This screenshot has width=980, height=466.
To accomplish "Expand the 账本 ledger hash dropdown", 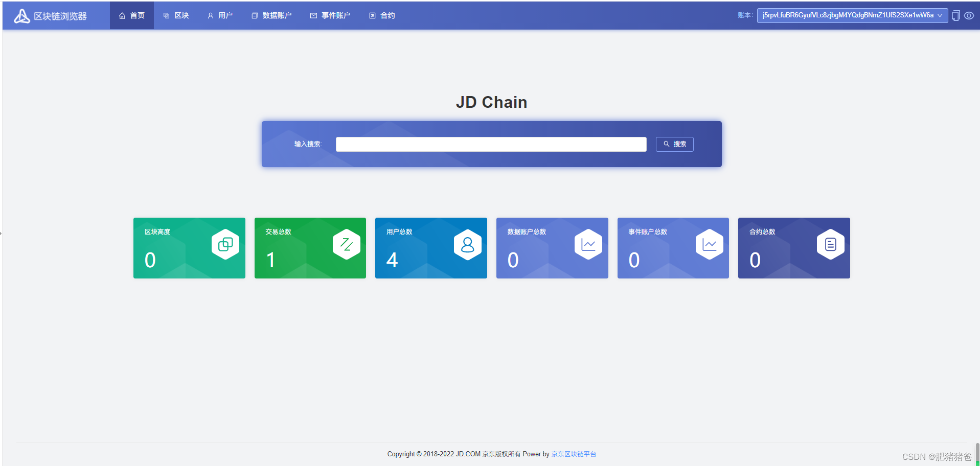I will coord(852,15).
